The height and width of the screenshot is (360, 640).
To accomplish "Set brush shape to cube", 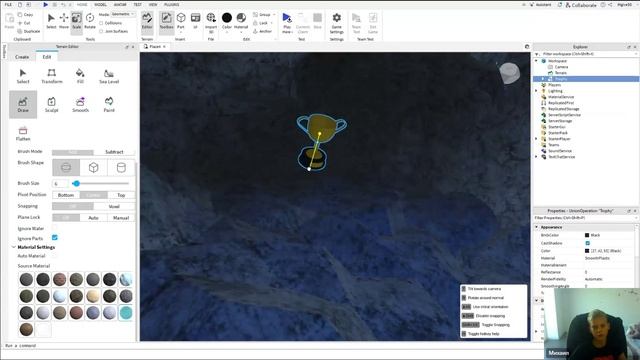I will point(93,167).
